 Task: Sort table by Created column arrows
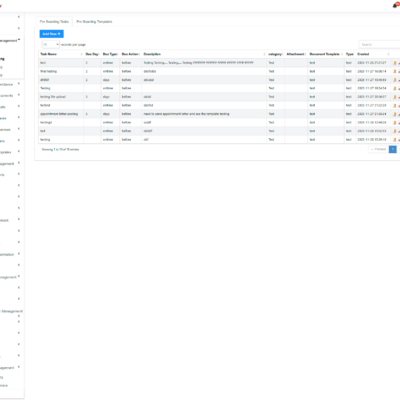point(388,54)
